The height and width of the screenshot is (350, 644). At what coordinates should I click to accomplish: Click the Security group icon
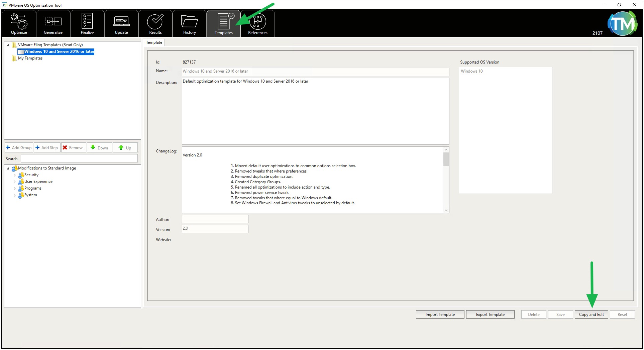tap(21, 175)
